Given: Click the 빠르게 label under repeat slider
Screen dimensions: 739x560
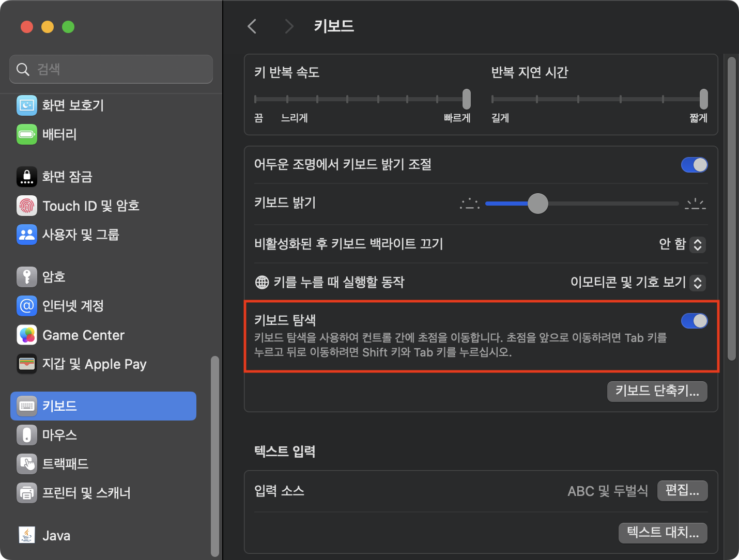Looking at the screenshot, I should [457, 118].
